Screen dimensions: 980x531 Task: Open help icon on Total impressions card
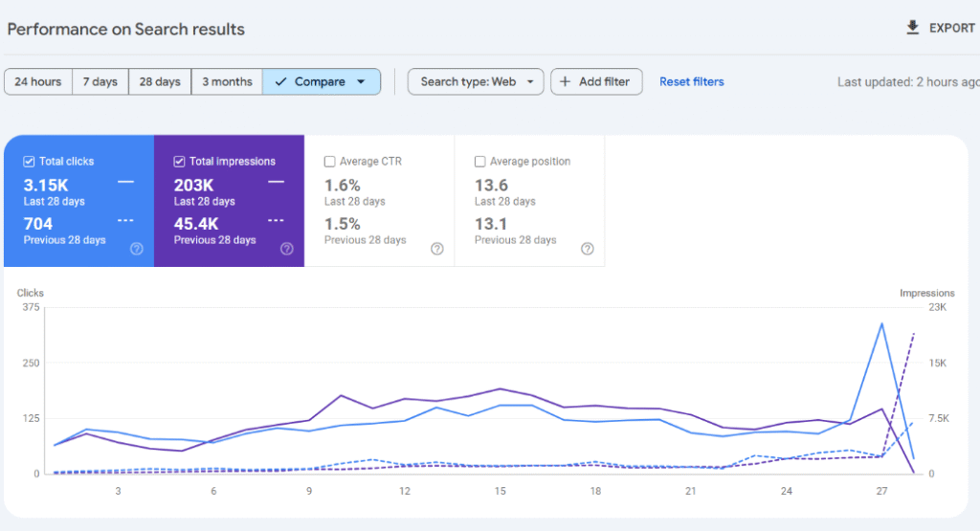(287, 249)
